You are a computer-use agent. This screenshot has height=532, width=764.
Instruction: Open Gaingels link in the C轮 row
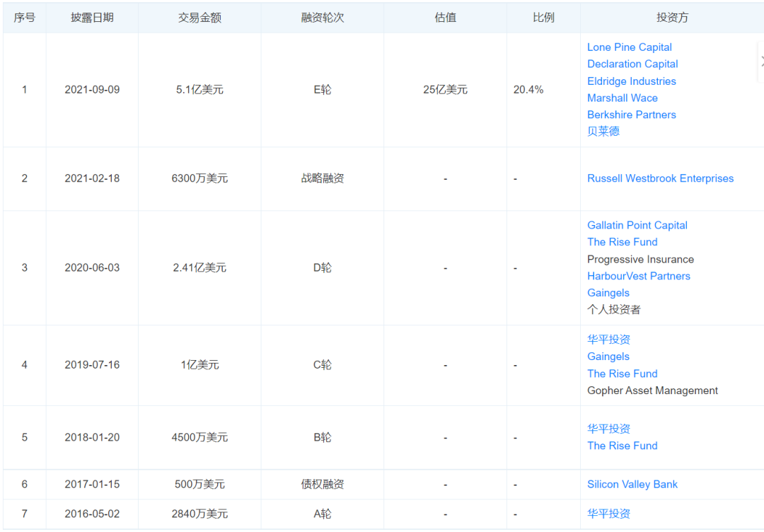tap(608, 357)
